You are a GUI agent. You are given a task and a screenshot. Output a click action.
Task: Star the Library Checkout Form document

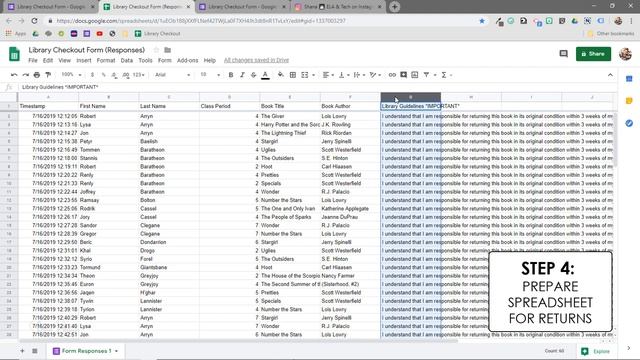coord(156,50)
